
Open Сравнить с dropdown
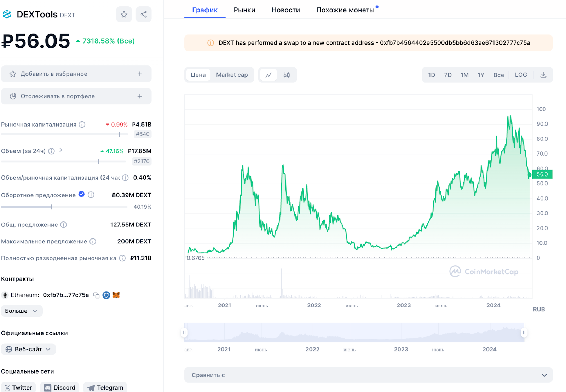click(368, 375)
